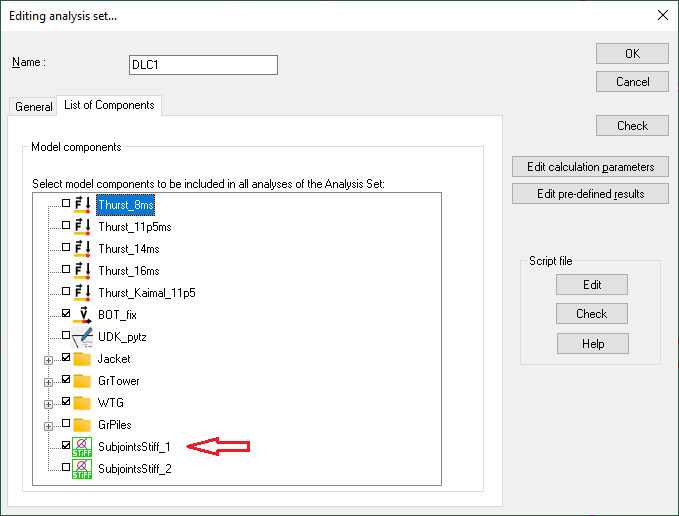Expand the GrTower tree node

point(49,381)
